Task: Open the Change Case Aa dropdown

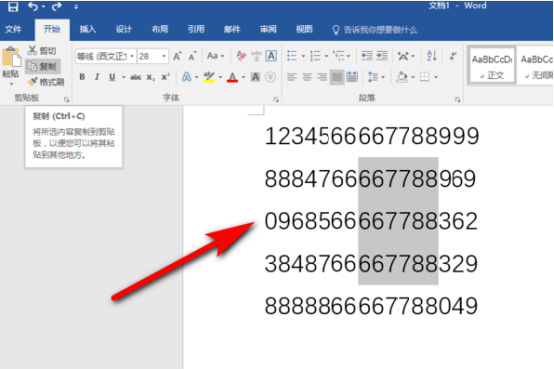Action: pyautogui.click(x=216, y=56)
